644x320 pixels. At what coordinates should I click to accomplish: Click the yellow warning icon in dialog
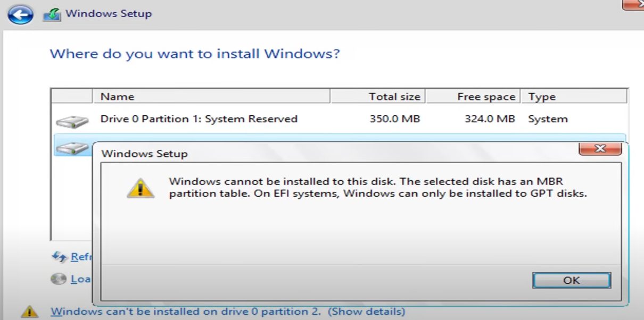141,188
